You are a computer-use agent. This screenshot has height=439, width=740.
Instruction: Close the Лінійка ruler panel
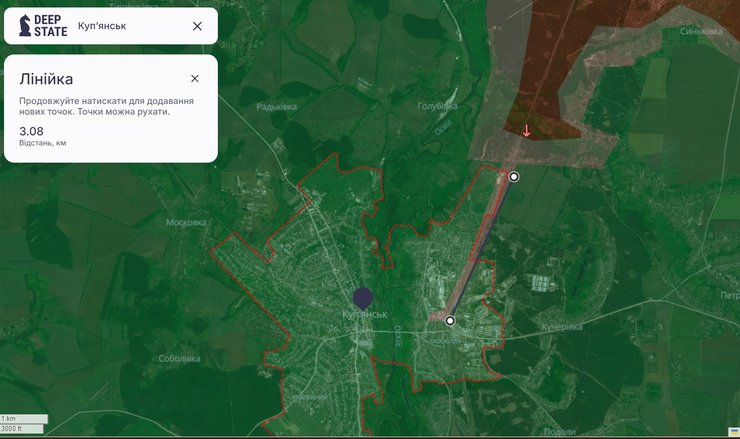coord(194,78)
